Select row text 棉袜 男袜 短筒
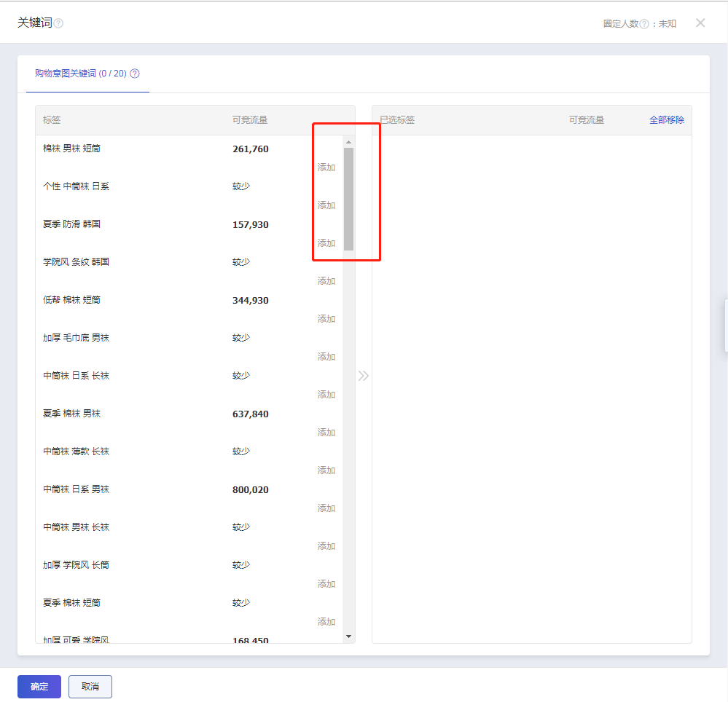728x702 pixels. [x=71, y=149]
